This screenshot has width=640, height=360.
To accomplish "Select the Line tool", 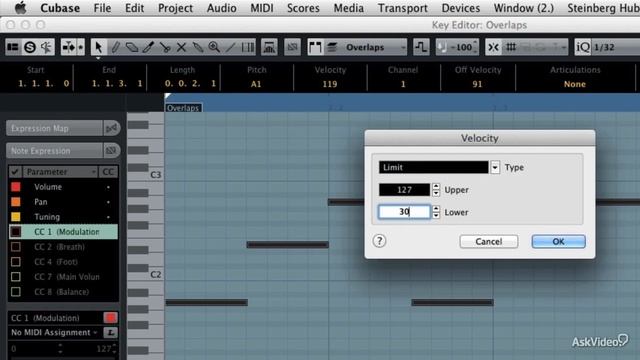I will click(231, 47).
